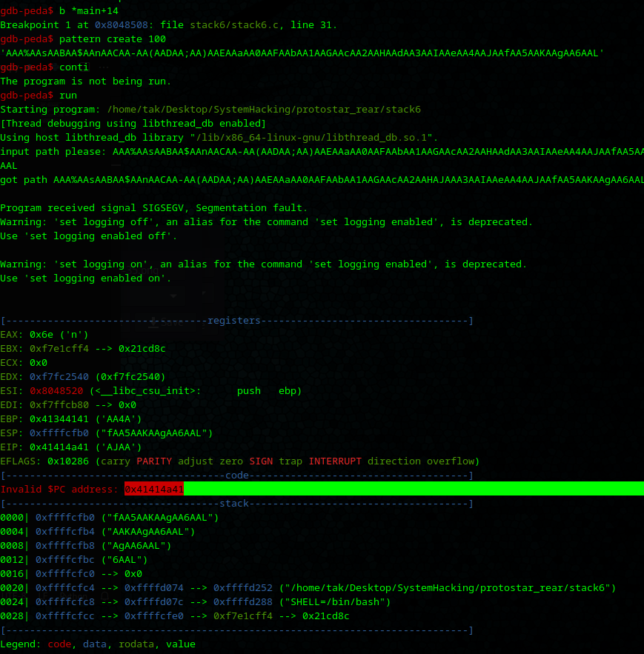Select file name stack6/stack6.c
The height and width of the screenshot is (654, 644).
(x=234, y=25)
